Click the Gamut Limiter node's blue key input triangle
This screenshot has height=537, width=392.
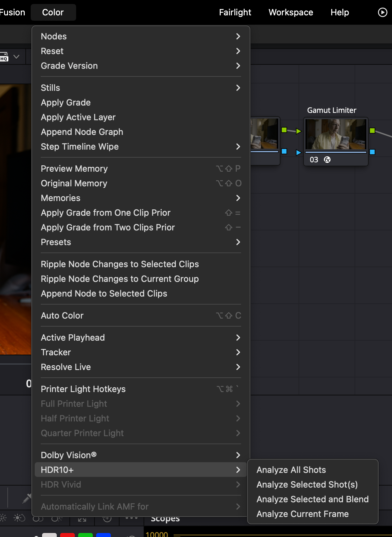pos(299,153)
